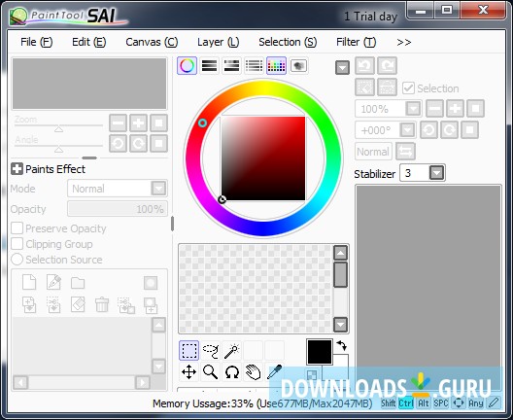Click the Normal view mode button
The image size is (513, 420).
pyautogui.click(x=373, y=152)
